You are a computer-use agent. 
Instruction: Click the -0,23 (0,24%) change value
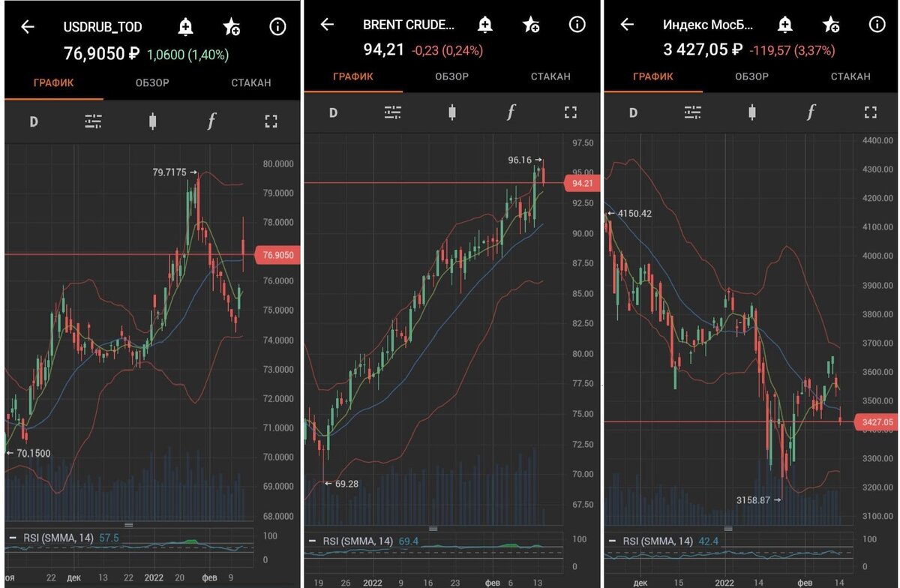(x=448, y=51)
